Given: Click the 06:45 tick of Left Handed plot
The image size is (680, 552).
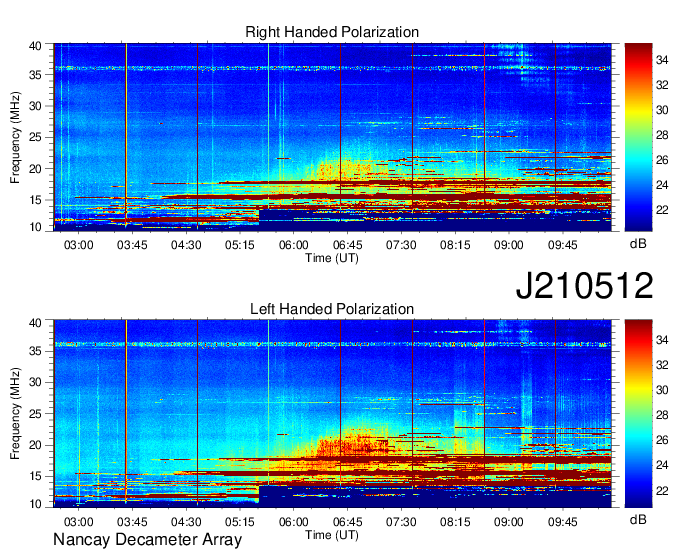Looking at the screenshot, I should click(347, 522).
